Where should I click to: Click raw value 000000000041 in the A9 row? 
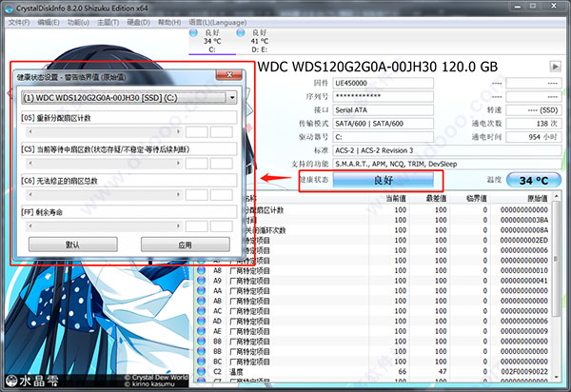point(523,281)
